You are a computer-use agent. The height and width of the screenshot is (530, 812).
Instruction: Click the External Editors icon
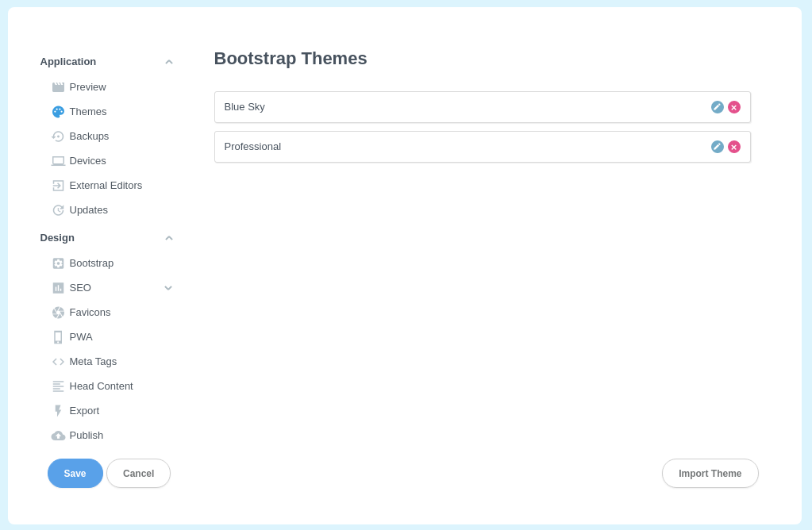coord(57,185)
